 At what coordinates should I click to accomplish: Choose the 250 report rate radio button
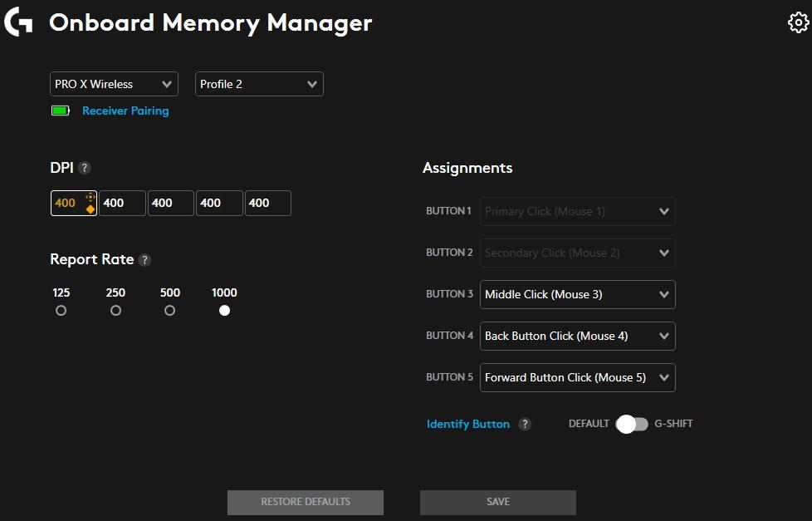(115, 311)
